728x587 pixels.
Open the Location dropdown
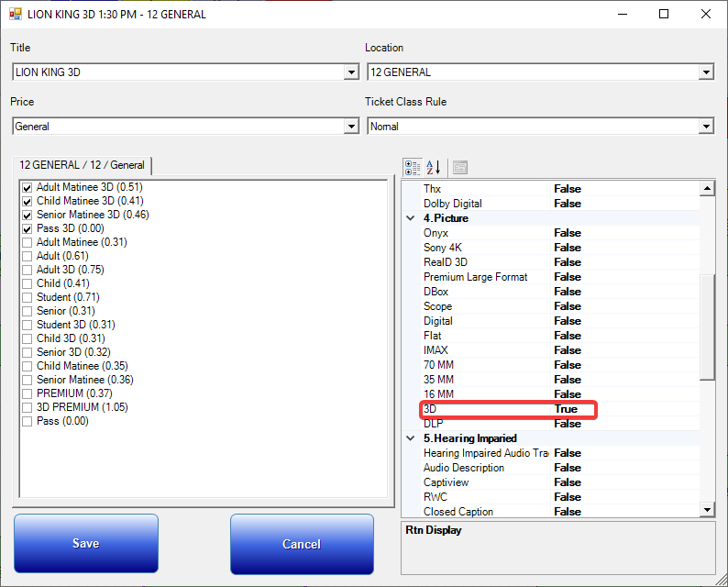tap(706, 72)
